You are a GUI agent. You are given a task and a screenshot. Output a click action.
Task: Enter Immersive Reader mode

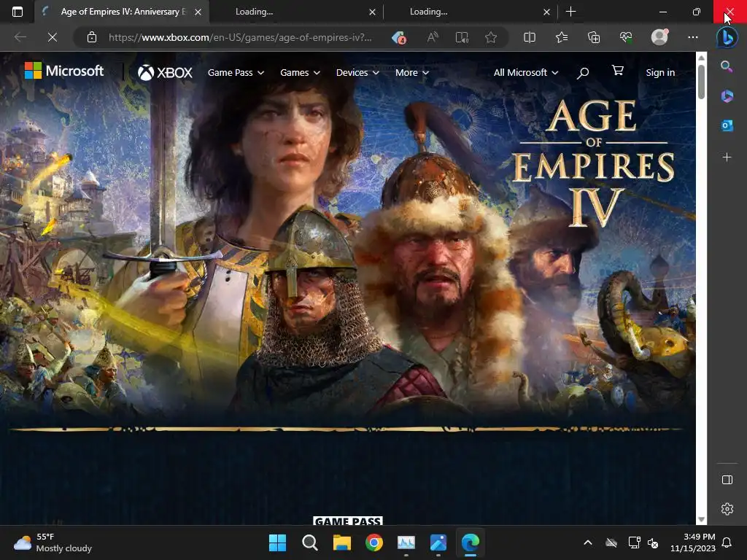[x=462, y=37]
